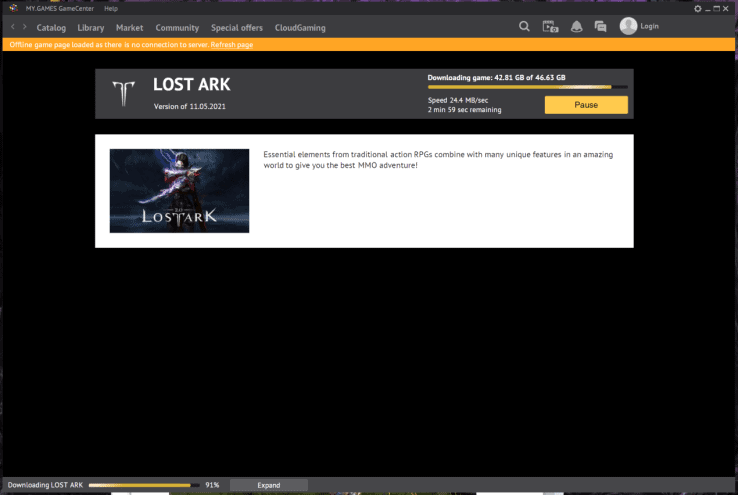Open the Special offers tab

pyautogui.click(x=237, y=28)
